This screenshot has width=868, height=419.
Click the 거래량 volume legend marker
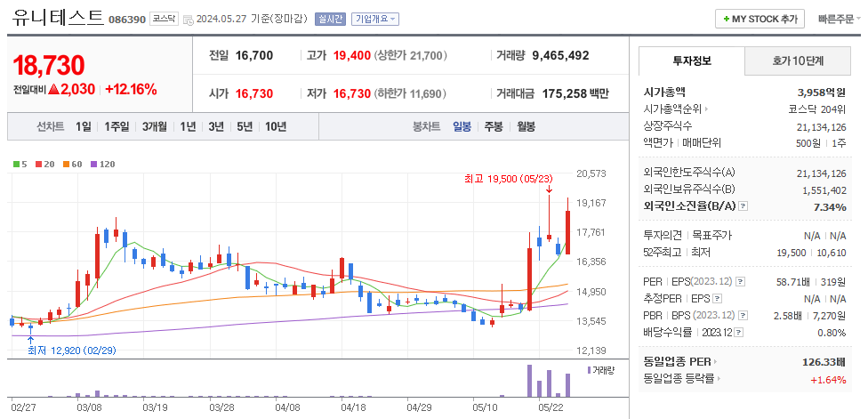(589, 370)
